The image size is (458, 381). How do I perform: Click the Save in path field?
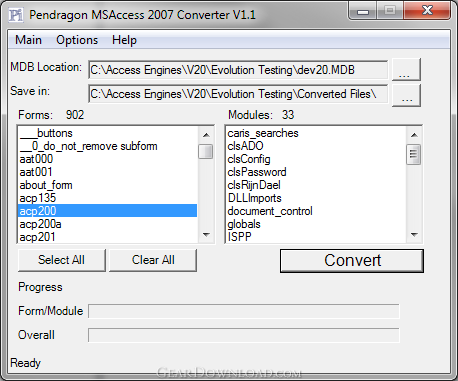pyautogui.click(x=238, y=94)
